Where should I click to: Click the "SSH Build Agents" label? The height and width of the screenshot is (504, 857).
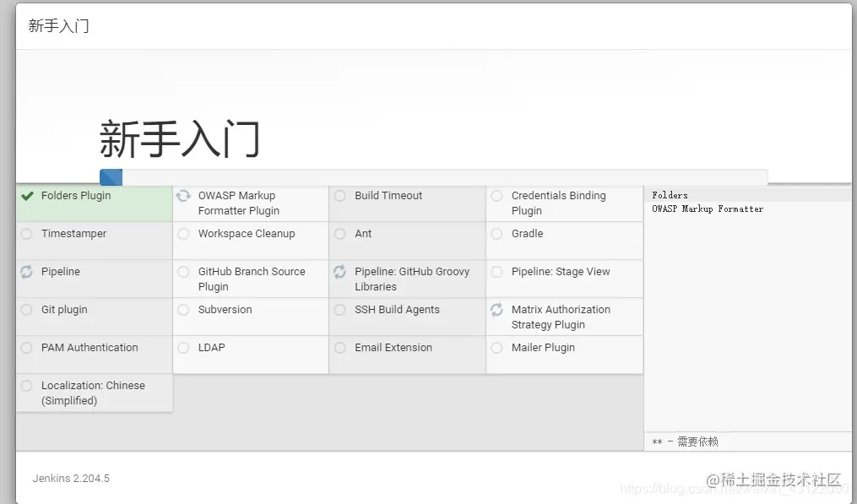[397, 310]
